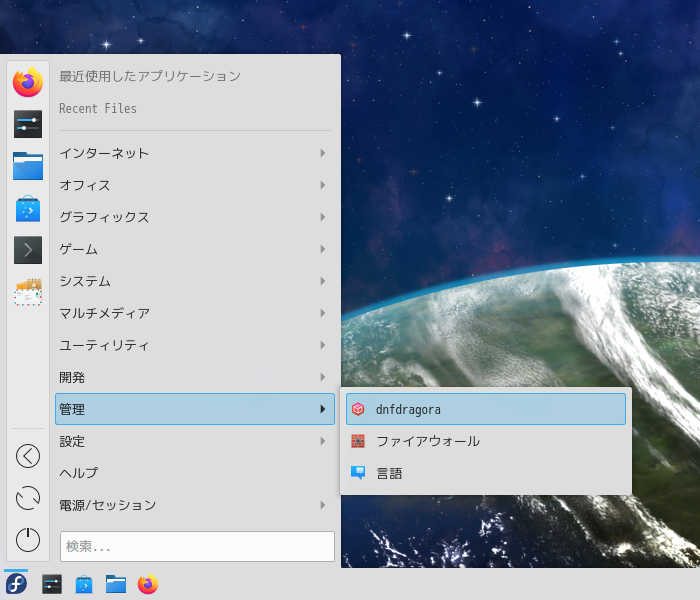Click ユーティリティ category label
This screenshot has width=700, height=600.
[104, 345]
